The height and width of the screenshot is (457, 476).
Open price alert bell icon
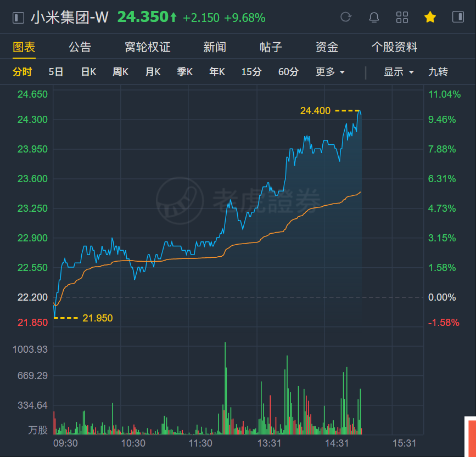pos(374,18)
